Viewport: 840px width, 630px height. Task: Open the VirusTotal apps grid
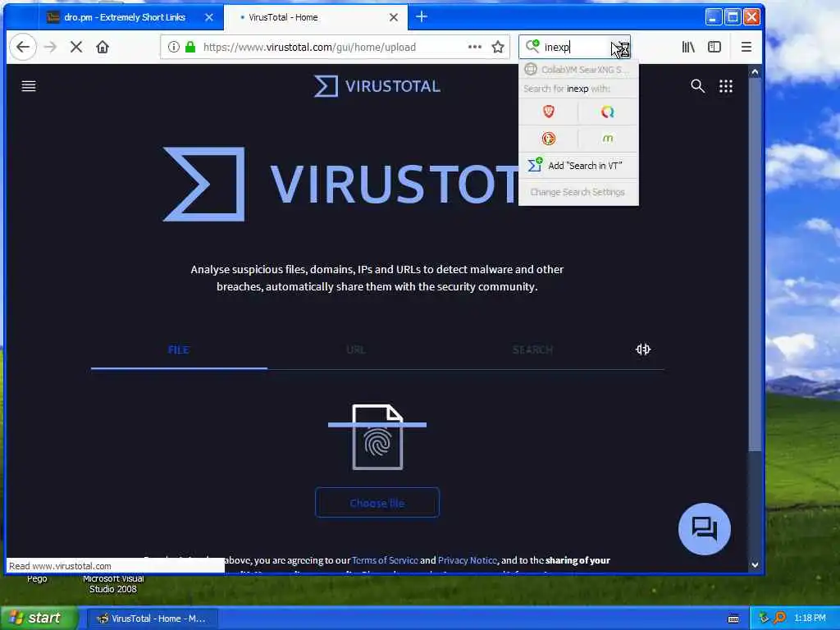coord(726,85)
